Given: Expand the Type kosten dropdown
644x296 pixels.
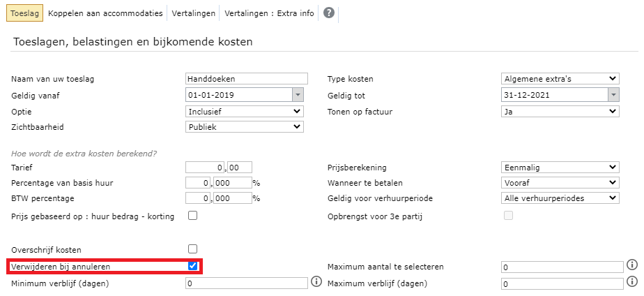Looking at the screenshot, I should (x=560, y=78).
